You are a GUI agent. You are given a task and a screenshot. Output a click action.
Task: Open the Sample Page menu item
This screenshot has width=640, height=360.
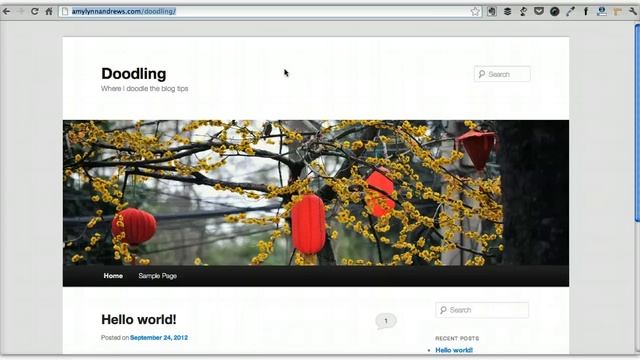point(158,276)
